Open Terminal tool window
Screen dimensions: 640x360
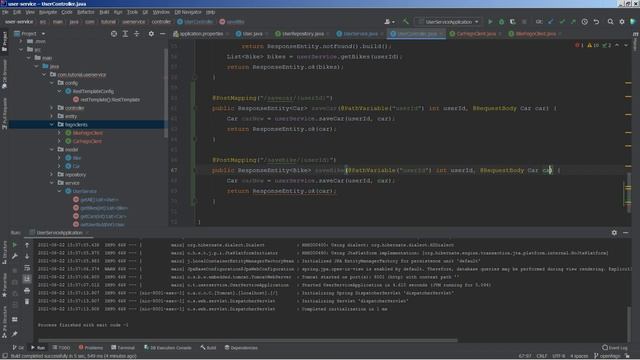pyautogui.click(x=123, y=348)
